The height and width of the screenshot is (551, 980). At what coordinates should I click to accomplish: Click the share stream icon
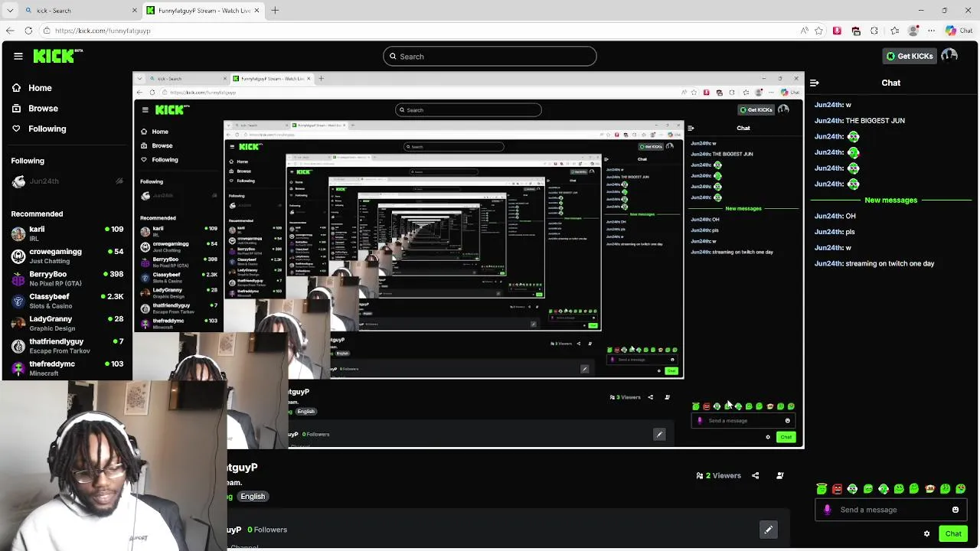pyautogui.click(x=755, y=475)
